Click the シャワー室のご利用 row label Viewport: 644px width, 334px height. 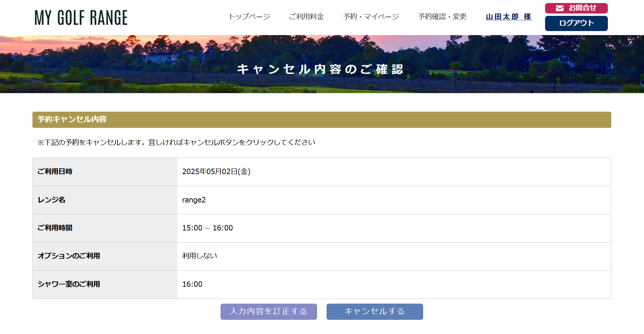(69, 284)
